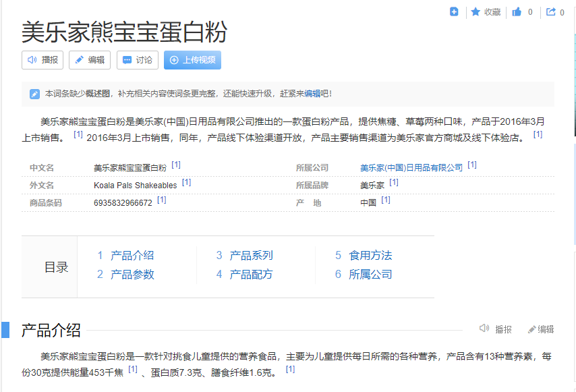The height and width of the screenshot is (392, 576).
Task: Click the blue plus icon at top right
Action: click(x=454, y=11)
